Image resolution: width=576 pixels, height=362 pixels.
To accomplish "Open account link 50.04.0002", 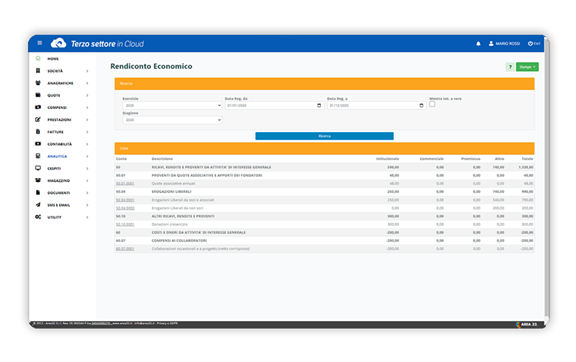I will tap(125, 208).
